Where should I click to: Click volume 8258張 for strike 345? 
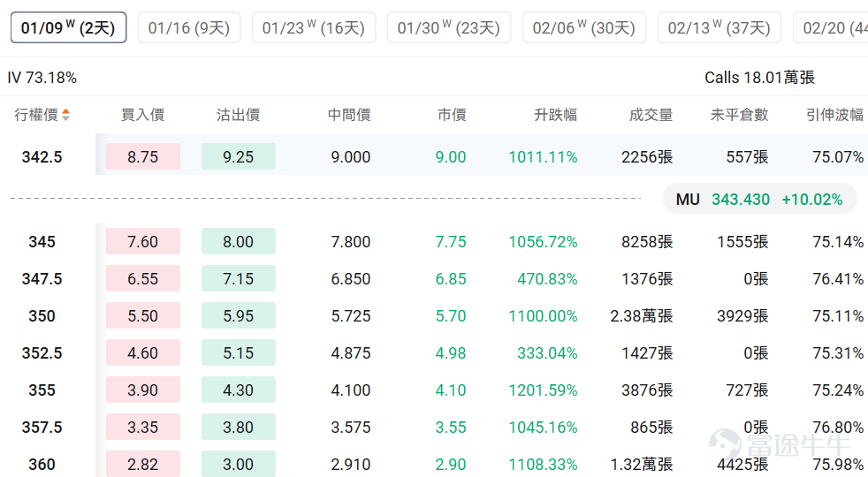pos(646,241)
